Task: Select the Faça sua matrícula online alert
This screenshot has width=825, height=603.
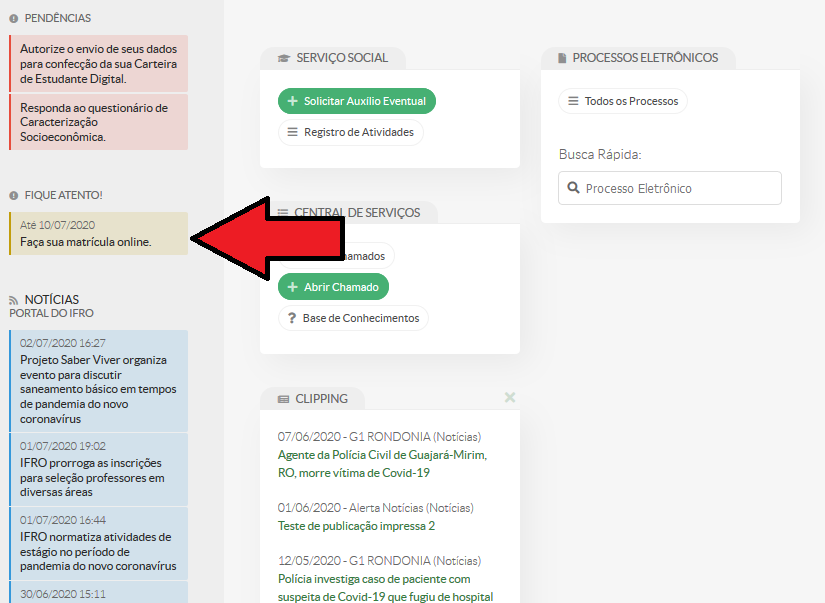Action: tap(86, 242)
